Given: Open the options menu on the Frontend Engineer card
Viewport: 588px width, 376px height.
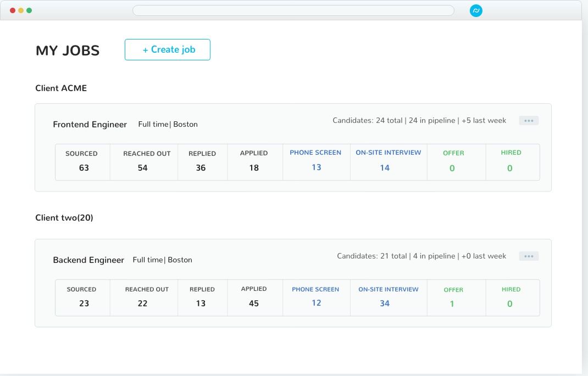Looking at the screenshot, I should click(528, 120).
